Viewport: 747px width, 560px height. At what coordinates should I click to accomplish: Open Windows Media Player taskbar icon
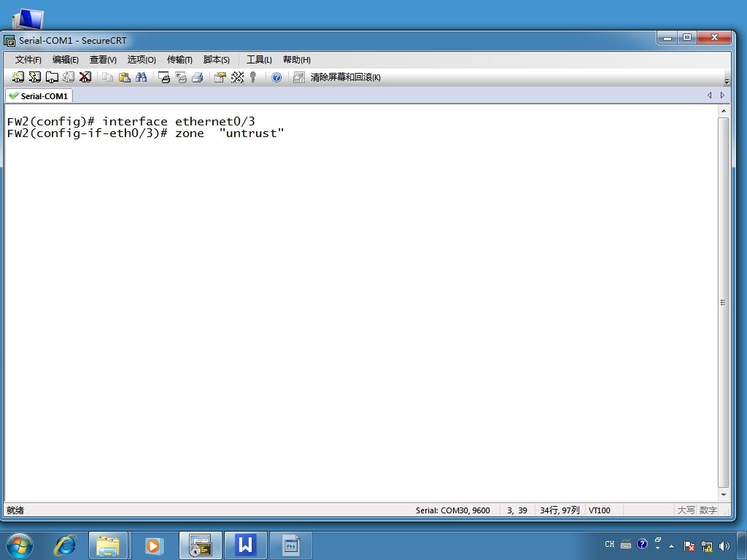pyautogui.click(x=153, y=545)
